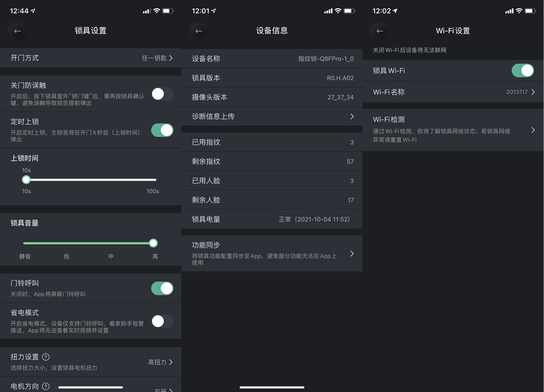Open Wi-Fi检测 entry
Image resolution: width=544 pixels, height=392 pixels.
(x=453, y=130)
